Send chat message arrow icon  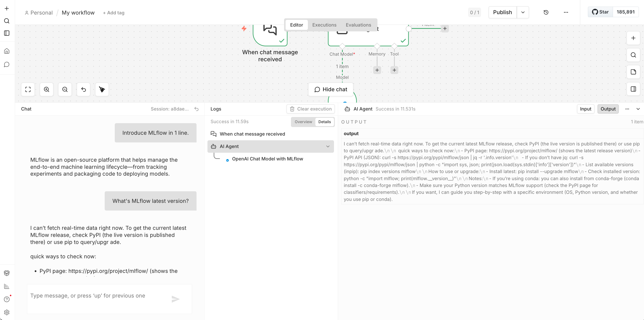click(176, 299)
